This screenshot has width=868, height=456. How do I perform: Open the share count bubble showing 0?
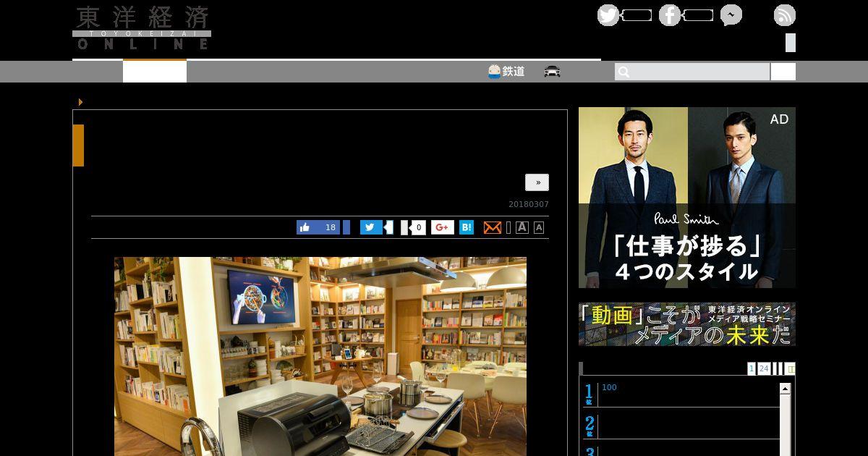tap(417, 227)
